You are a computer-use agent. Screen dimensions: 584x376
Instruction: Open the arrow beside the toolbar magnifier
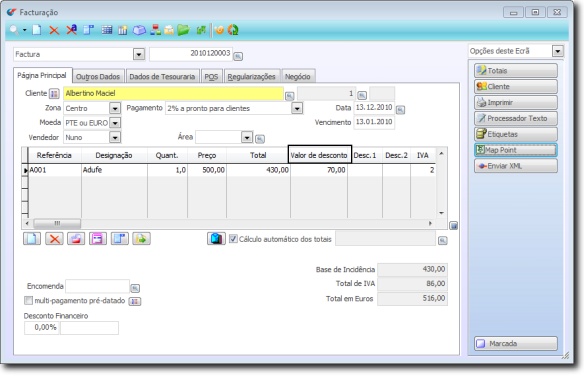(24, 30)
